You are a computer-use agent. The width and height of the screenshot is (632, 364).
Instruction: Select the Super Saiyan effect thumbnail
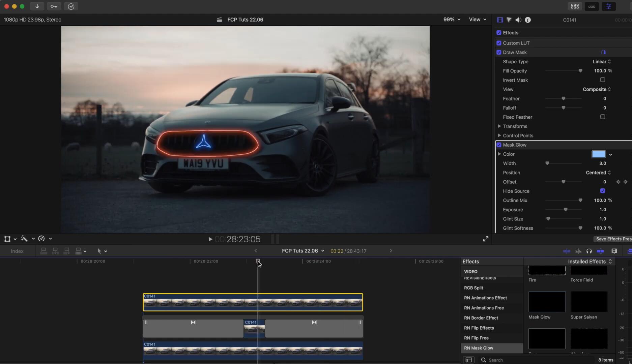(x=589, y=302)
